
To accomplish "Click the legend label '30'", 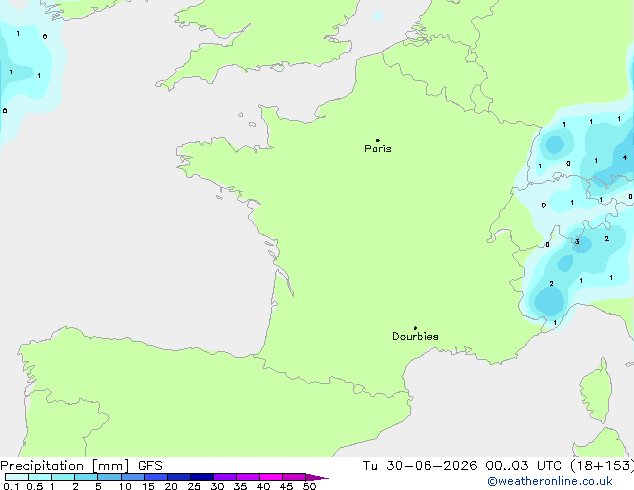I will coord(217,486).
